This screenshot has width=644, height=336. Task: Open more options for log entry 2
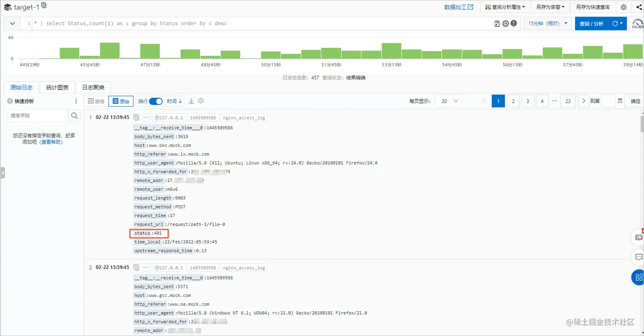point(146,267)
